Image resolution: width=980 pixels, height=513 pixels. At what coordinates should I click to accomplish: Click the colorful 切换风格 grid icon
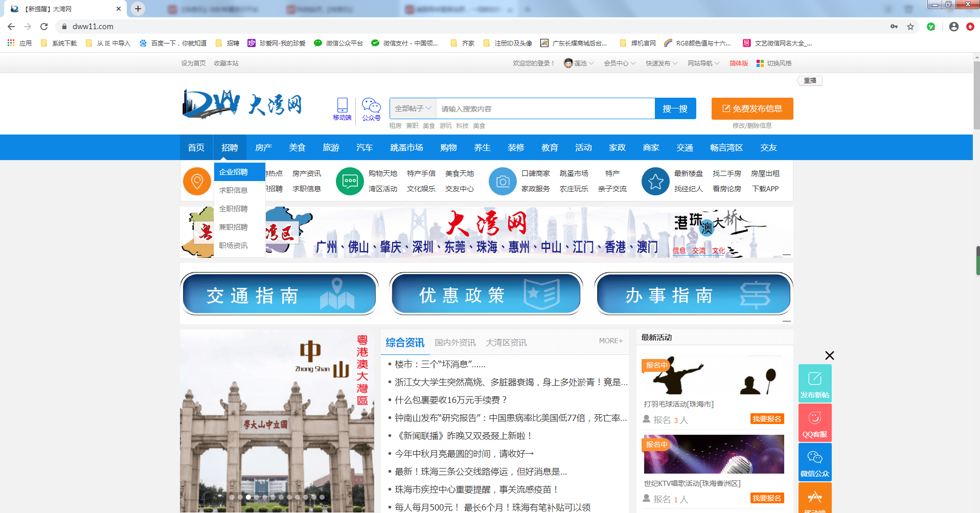[760, 63]
